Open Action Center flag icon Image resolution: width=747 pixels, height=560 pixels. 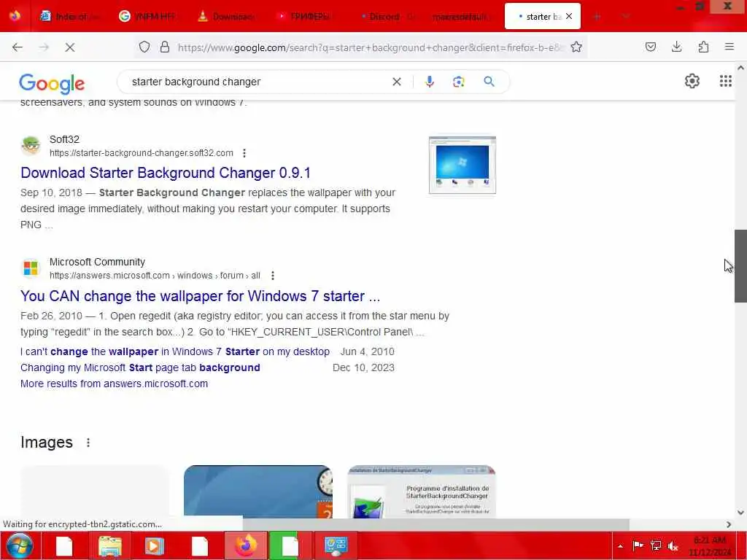[x=638, y=545]
